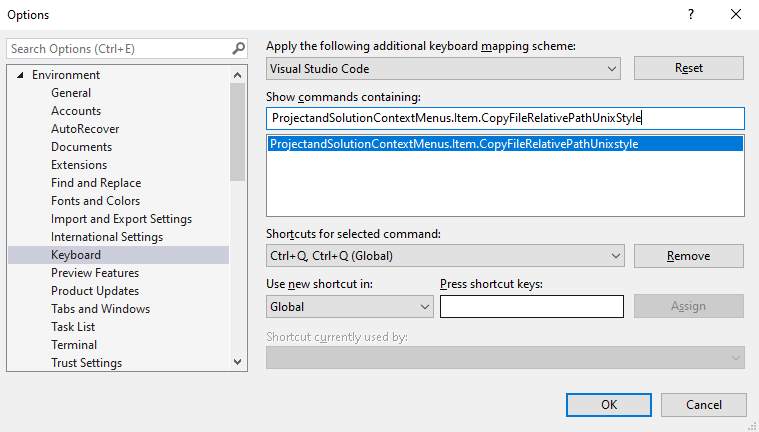
Task: Open Documents settings
Action: point(81,146)
